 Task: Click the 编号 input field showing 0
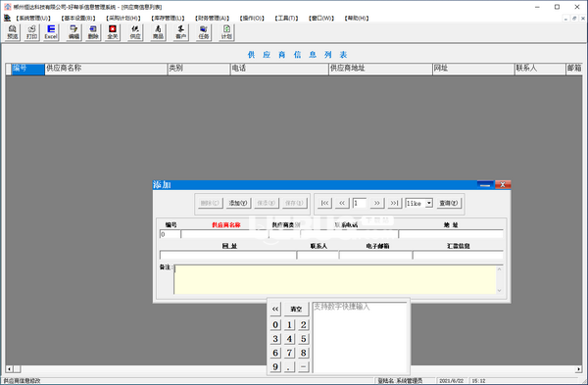point(170,234)
